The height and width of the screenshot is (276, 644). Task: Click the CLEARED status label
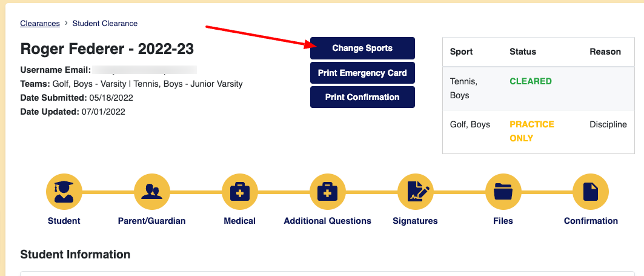click(x=531, y=81)
